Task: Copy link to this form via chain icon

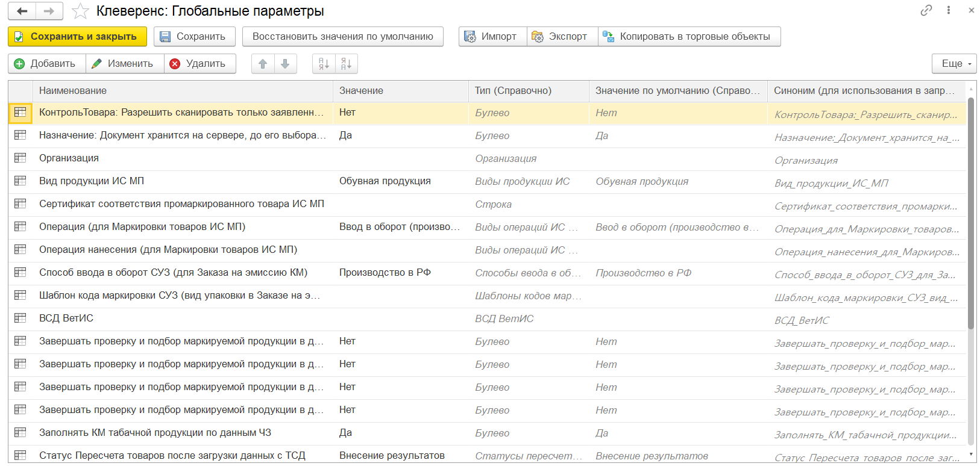Action: (926, 10)
